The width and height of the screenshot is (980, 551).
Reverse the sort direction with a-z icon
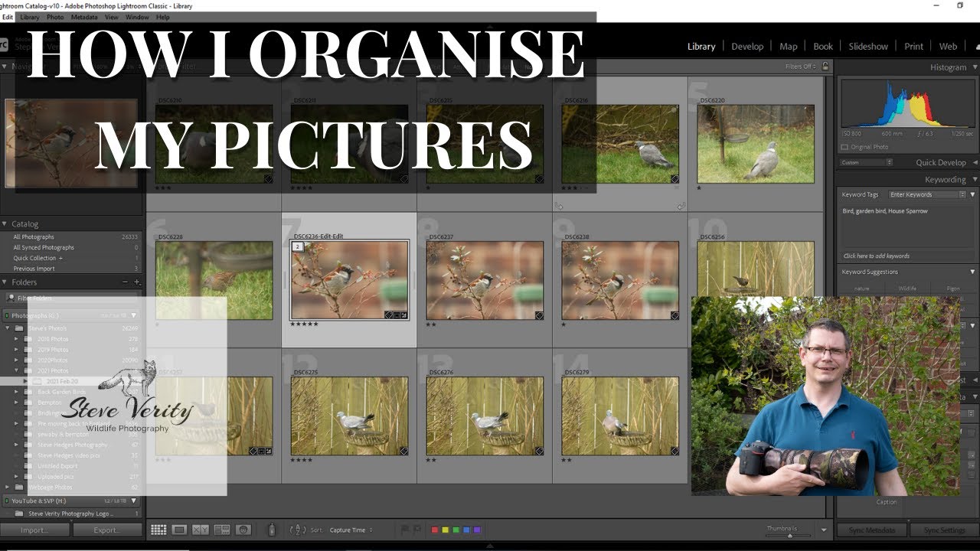pos(298,530)
